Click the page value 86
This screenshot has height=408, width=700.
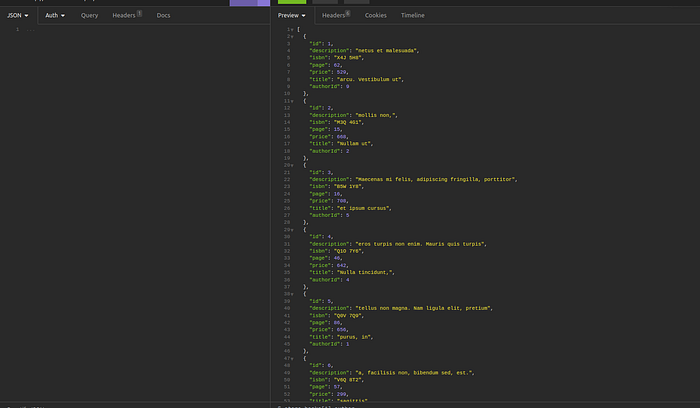tap(337, 323)
